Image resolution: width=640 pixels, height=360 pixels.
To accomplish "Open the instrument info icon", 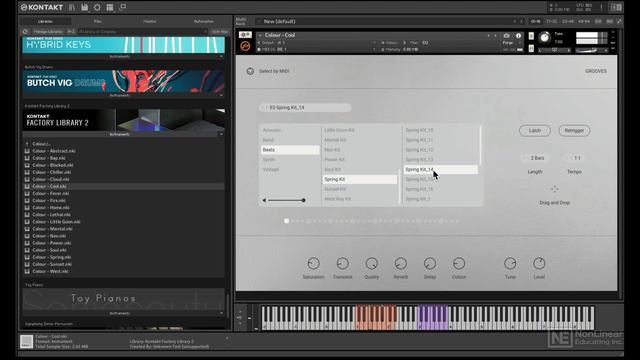I will [518, 36].
